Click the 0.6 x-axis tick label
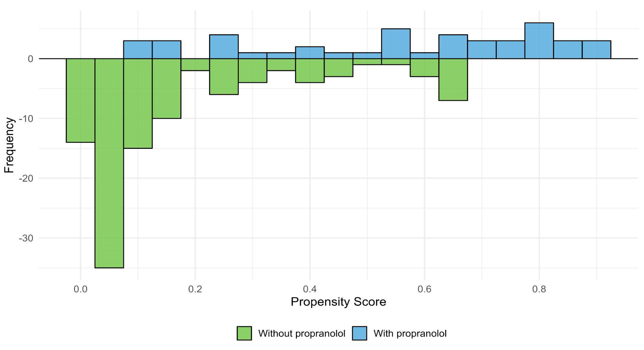The width and height of the screenshot is (644, 350). [x=425, y=289]
